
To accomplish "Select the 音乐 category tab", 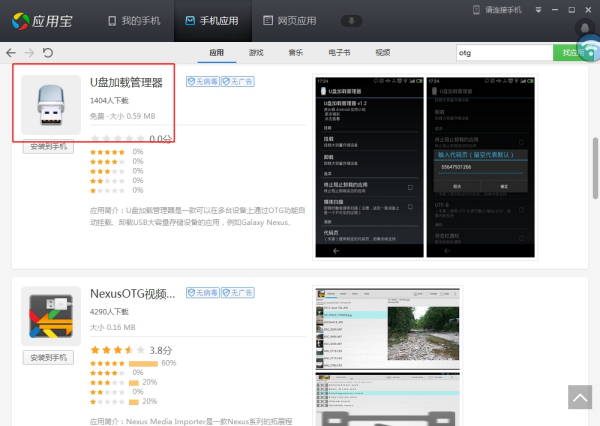I will click(296, 53).
